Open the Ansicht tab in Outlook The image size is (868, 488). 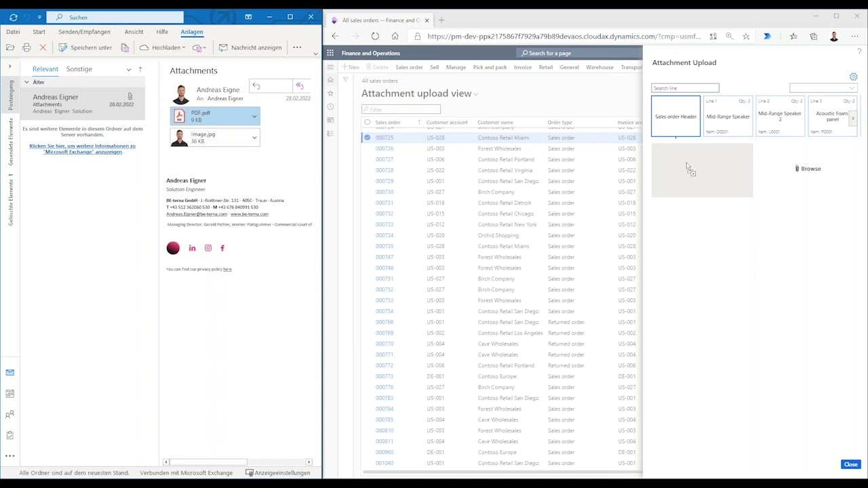pyautogui.click(x=134, y=32)
